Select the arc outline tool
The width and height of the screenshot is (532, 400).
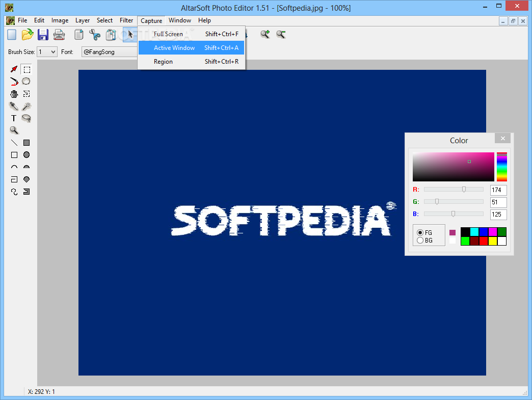(x=14, y=167)
